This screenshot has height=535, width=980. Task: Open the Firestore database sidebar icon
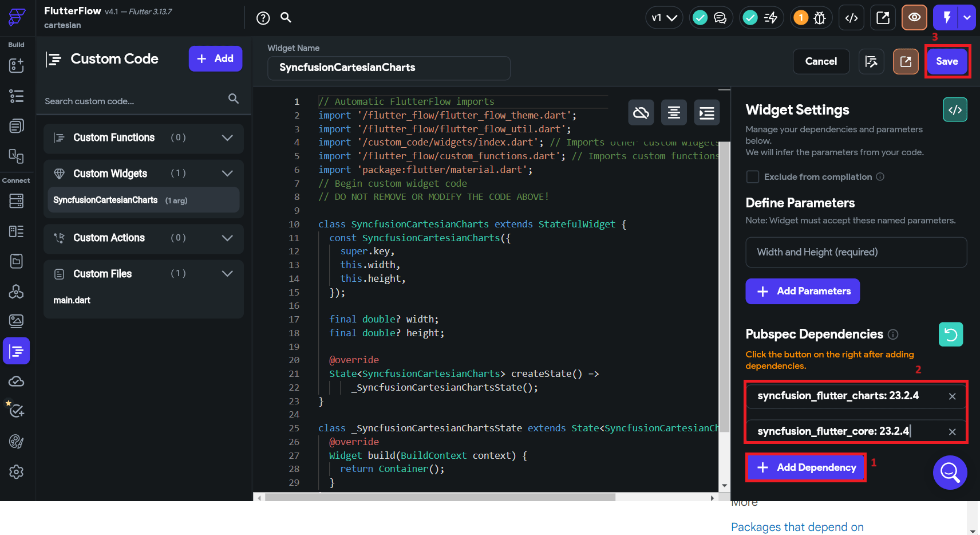pos(17,200)
